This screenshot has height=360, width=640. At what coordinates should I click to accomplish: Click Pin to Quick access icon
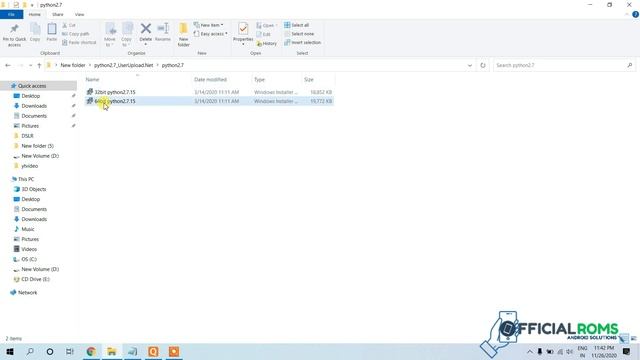click(x=14, y=34)
